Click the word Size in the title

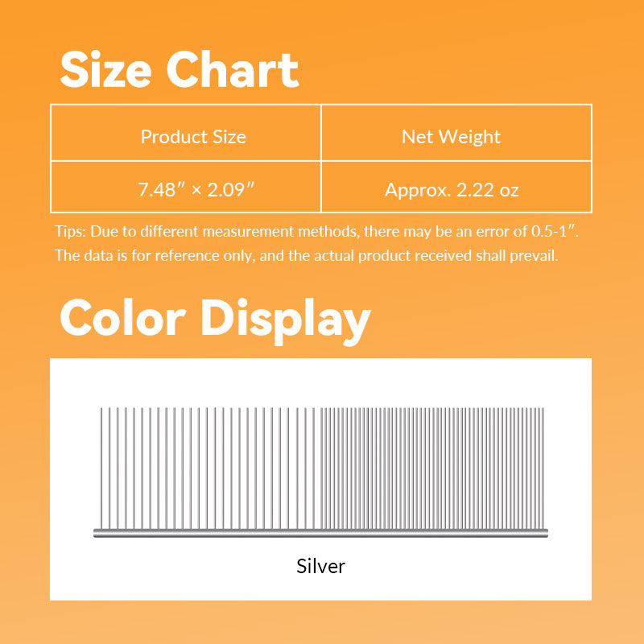[x=106, y=69]
